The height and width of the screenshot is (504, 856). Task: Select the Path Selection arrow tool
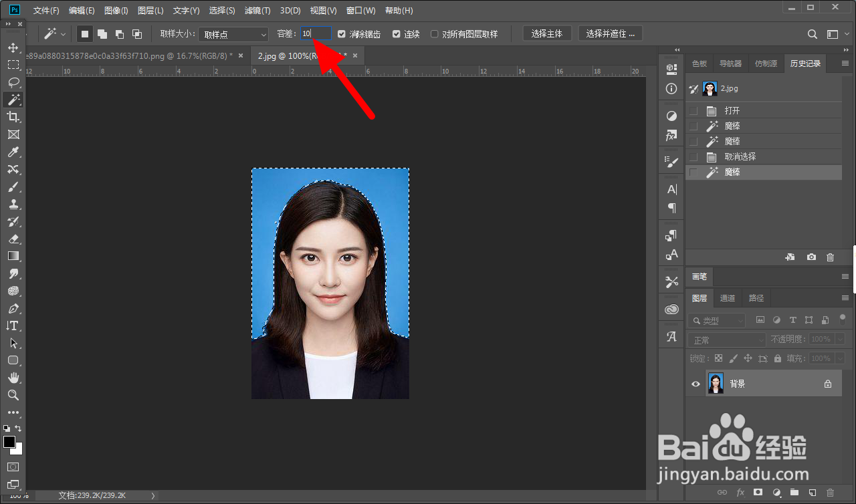tap(13, 343)
